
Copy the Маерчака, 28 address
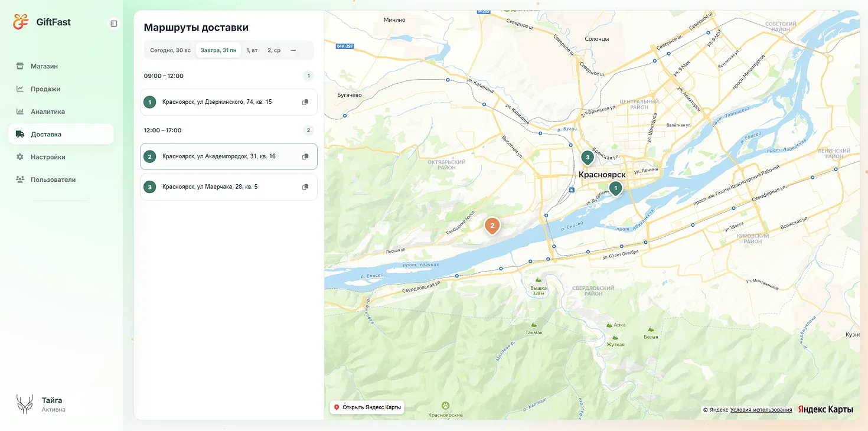point(305,187)
